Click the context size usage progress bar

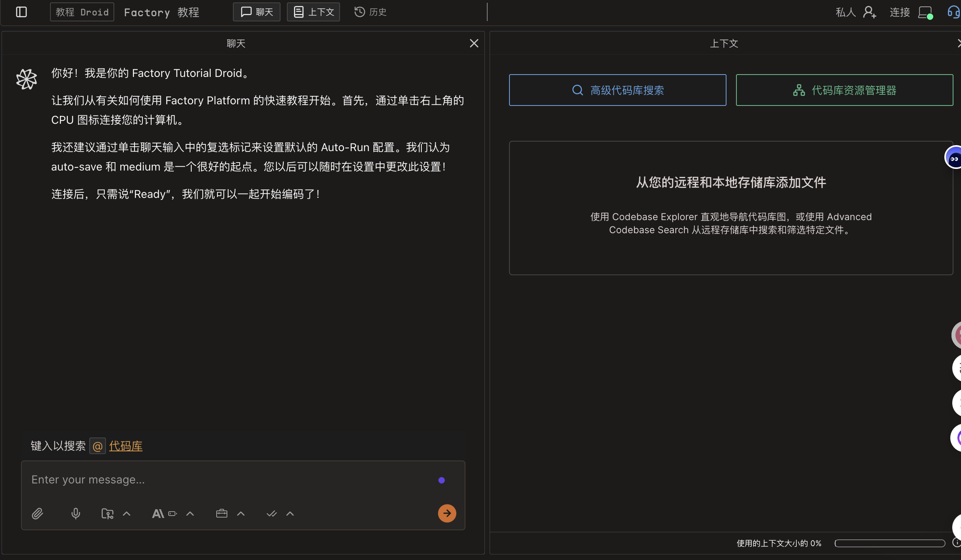pyautogui.click(x=890, y=543)
